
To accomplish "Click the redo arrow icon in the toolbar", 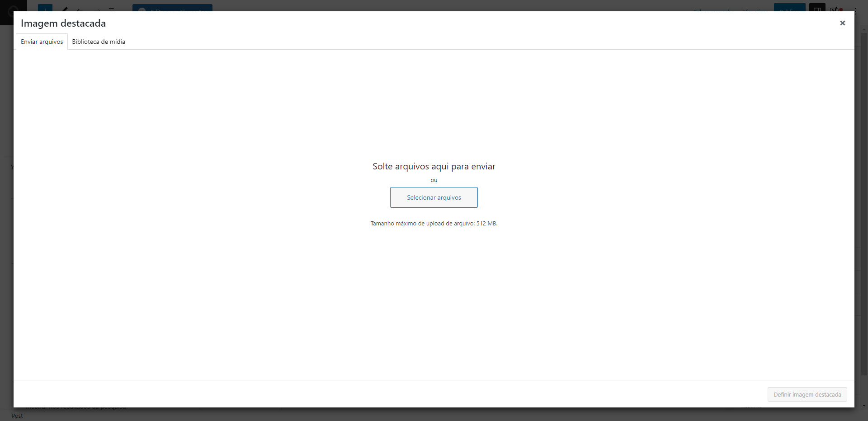I will 96,9.
